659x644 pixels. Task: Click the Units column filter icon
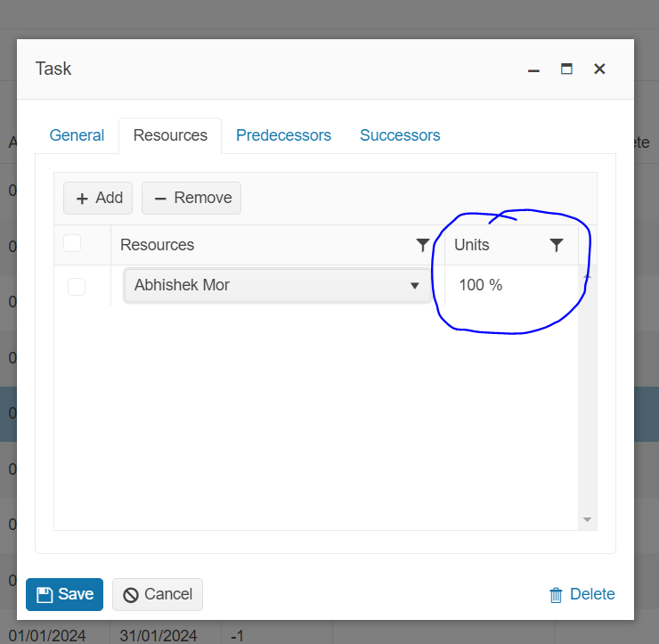pos(557,245)
